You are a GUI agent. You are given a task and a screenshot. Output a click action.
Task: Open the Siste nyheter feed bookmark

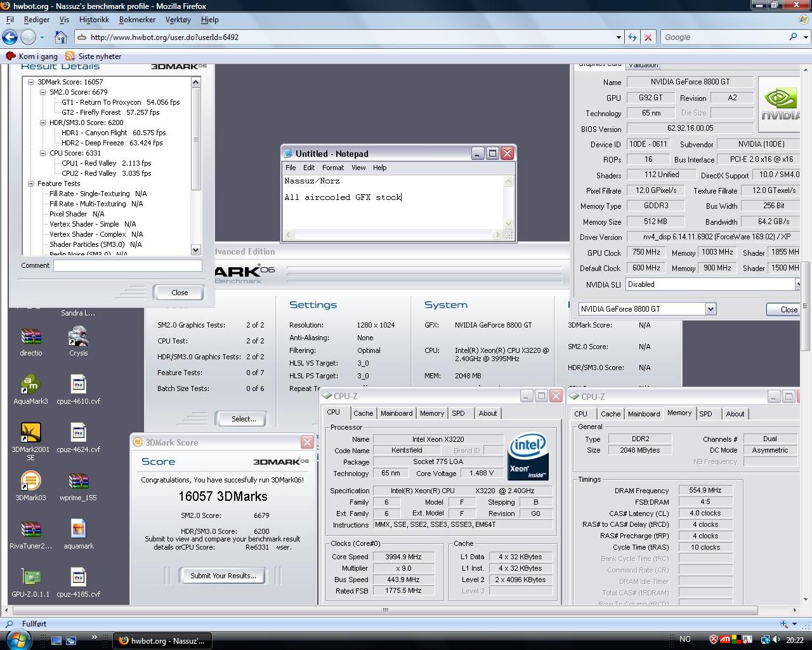pos(93,56)
